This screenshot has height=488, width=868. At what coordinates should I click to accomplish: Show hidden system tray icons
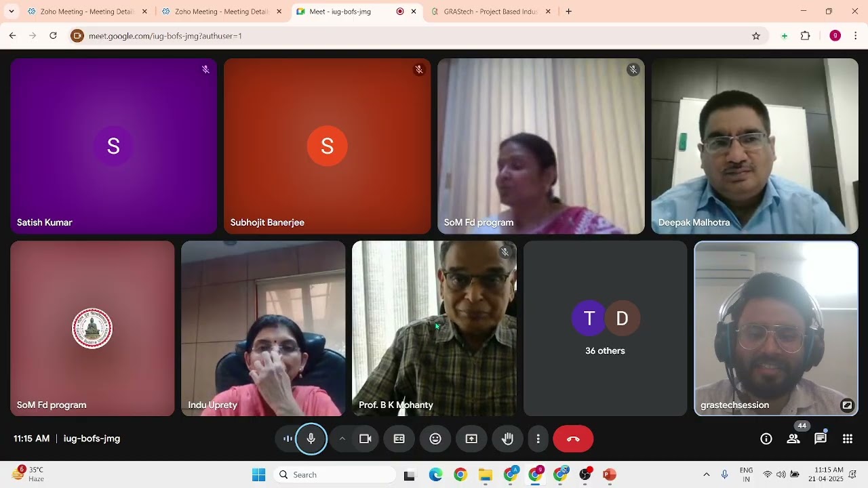coord(706,474)
